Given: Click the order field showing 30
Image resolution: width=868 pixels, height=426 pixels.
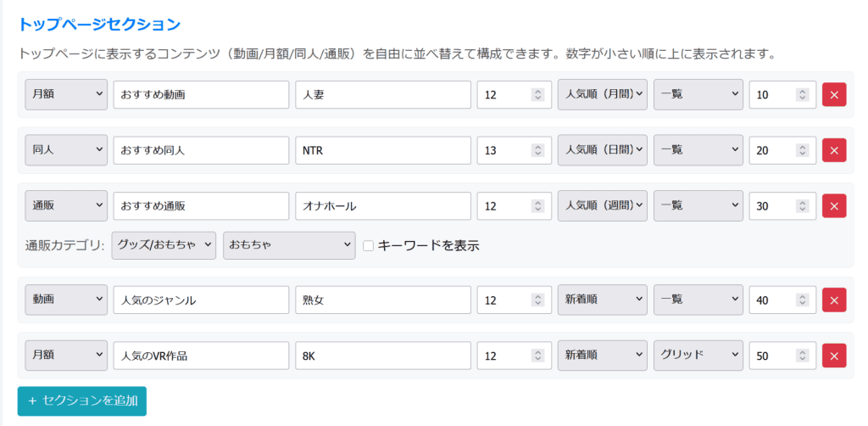Looking at the screenshot, I should (x=773, y=206).
